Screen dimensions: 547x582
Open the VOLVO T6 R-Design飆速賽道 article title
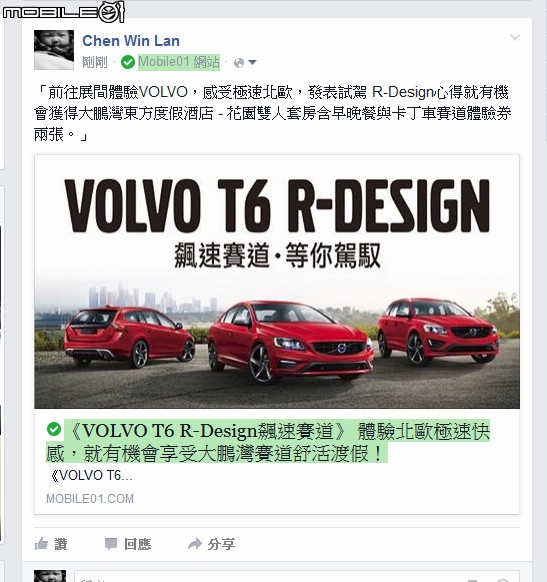point(268,442)
